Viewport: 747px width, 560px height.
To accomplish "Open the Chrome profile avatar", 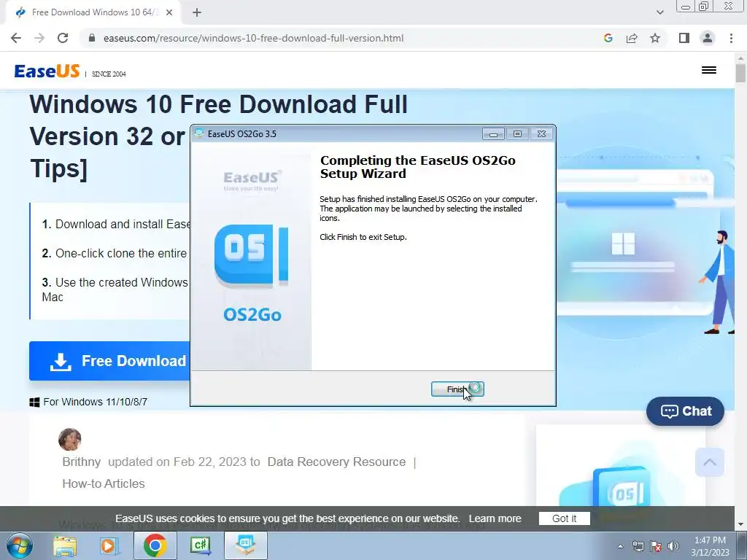I will pyautogui.click(x=708, y=38).
